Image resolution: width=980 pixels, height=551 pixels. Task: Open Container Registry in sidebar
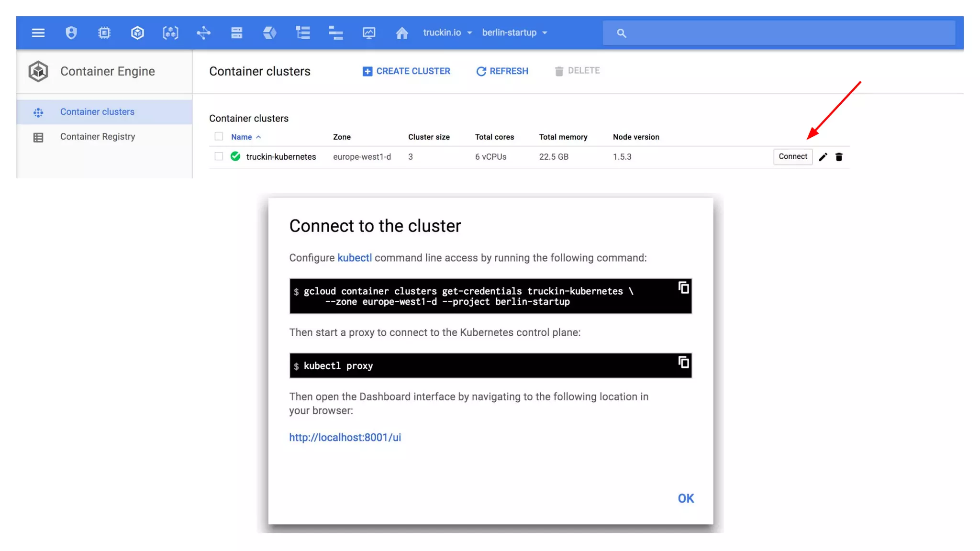98,137
